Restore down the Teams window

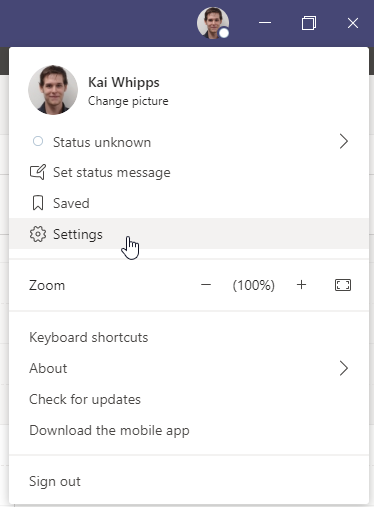(x=309, y=23)
